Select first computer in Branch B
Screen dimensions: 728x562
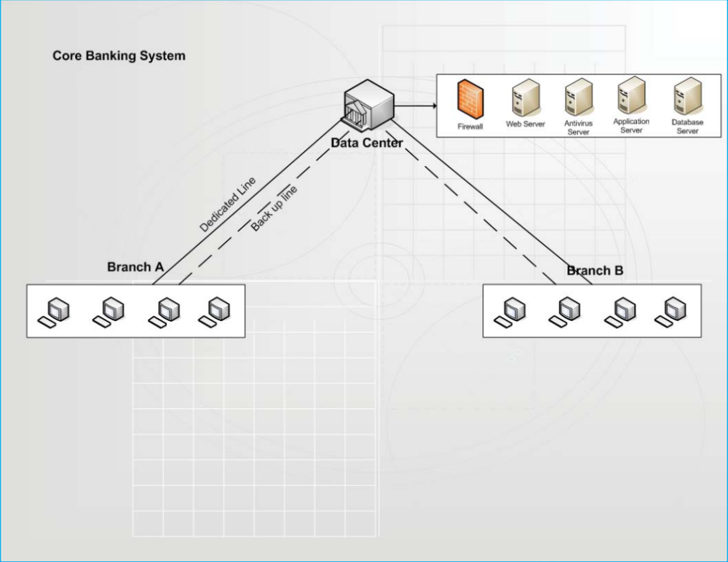click(510, 312)
